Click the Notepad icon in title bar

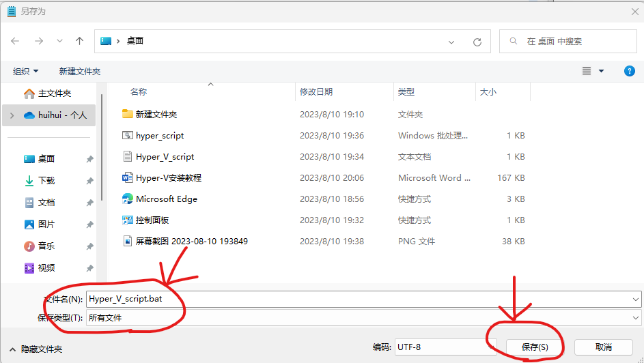[12, 11]
